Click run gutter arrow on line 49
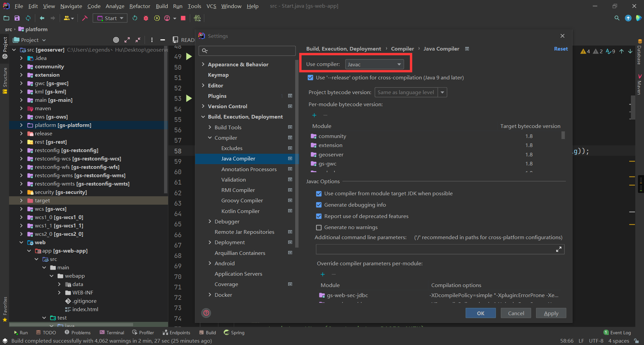This screenshot has height=345, width=644. pyautogui.click(x=189, y=57)
